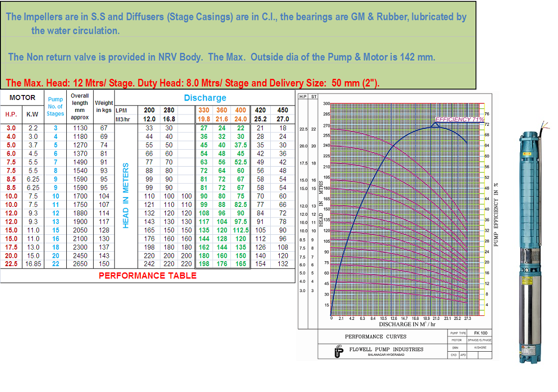Select the LPM row label
This screenshot has width=558, height=392.
pos(121,110)
